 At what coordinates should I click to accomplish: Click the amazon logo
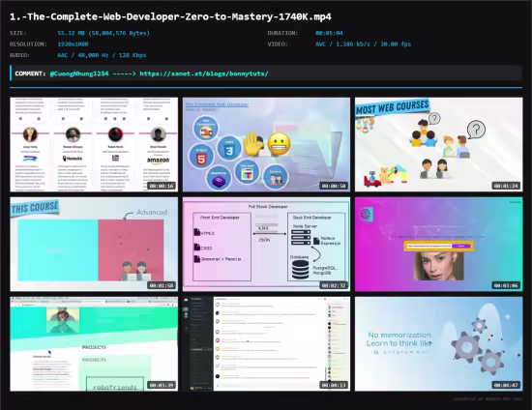[x=158, y=161]
